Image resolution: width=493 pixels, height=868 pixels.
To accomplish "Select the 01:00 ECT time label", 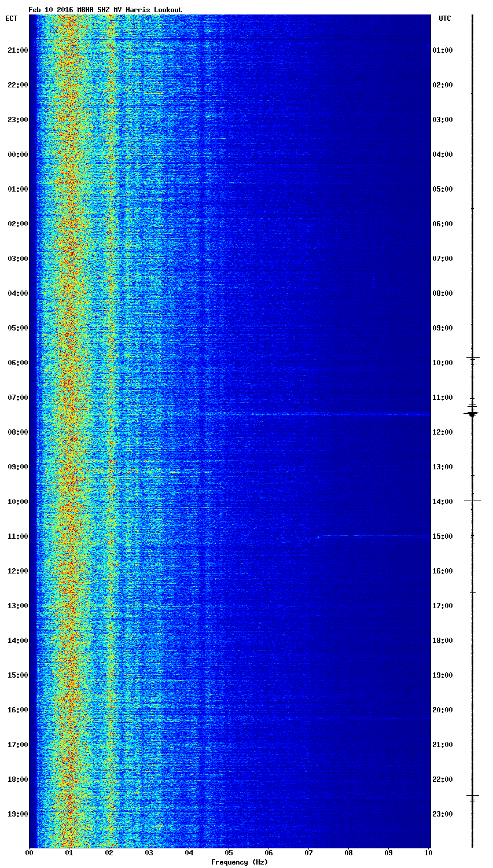I will 17,189.
